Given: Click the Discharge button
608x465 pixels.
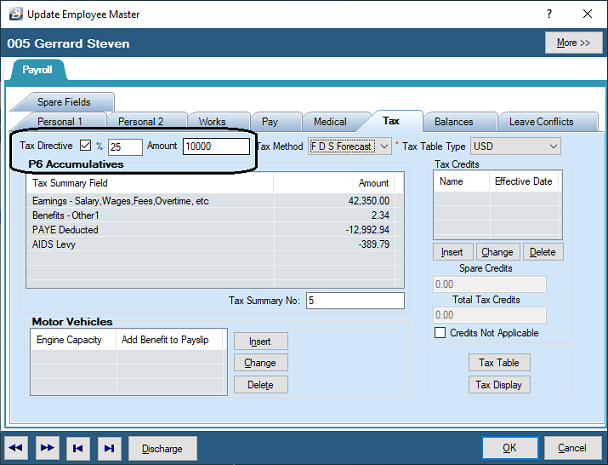Looking at the screenshot, I should pos(162,448).
